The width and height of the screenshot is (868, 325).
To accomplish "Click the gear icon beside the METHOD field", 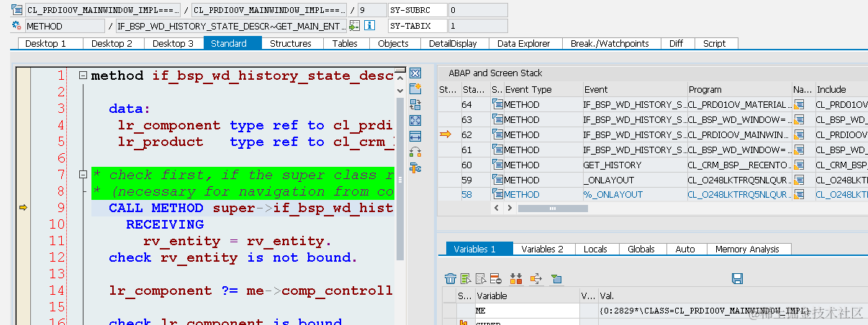I will tap(17, 26).
